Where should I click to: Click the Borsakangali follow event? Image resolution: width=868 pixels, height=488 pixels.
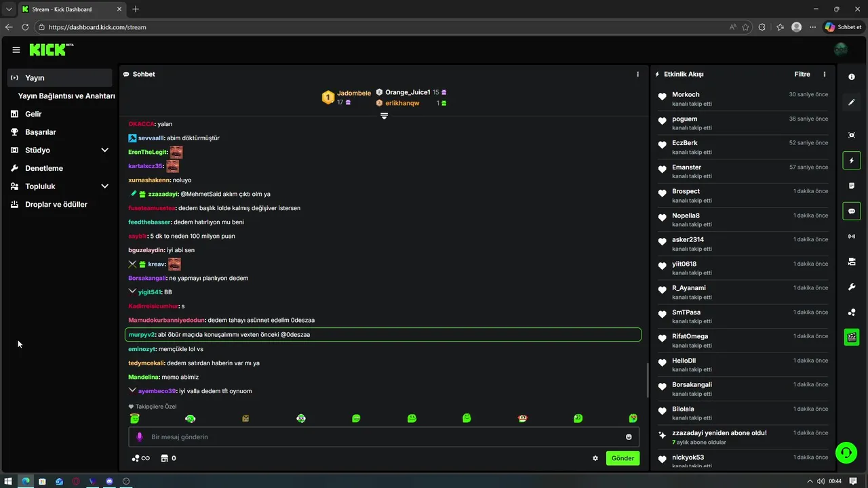pos(743,389)
